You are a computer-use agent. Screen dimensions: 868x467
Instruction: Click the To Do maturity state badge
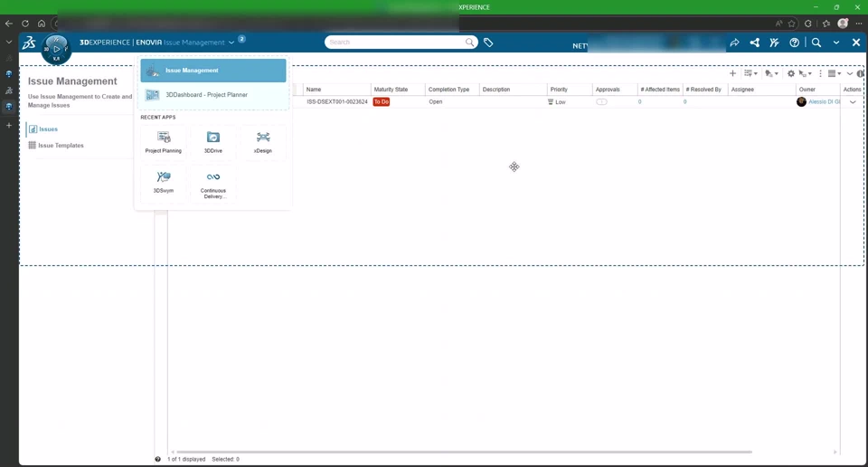[382, 102]
